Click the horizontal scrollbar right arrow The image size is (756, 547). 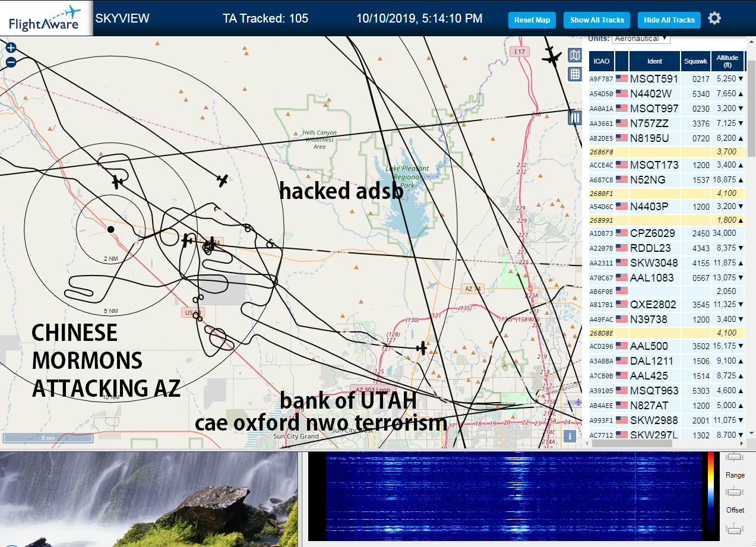tap(741, 443)
